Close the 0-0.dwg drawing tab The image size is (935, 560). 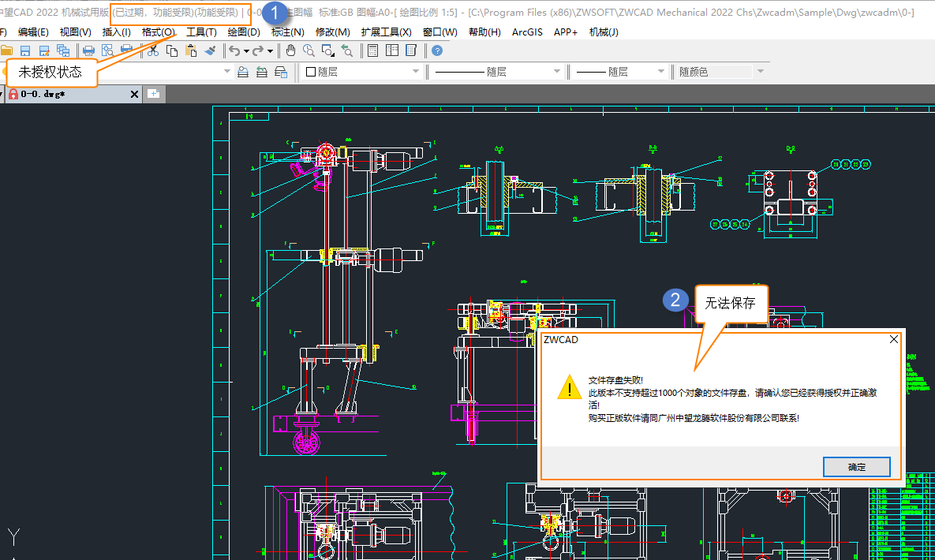tap(134, 94)
